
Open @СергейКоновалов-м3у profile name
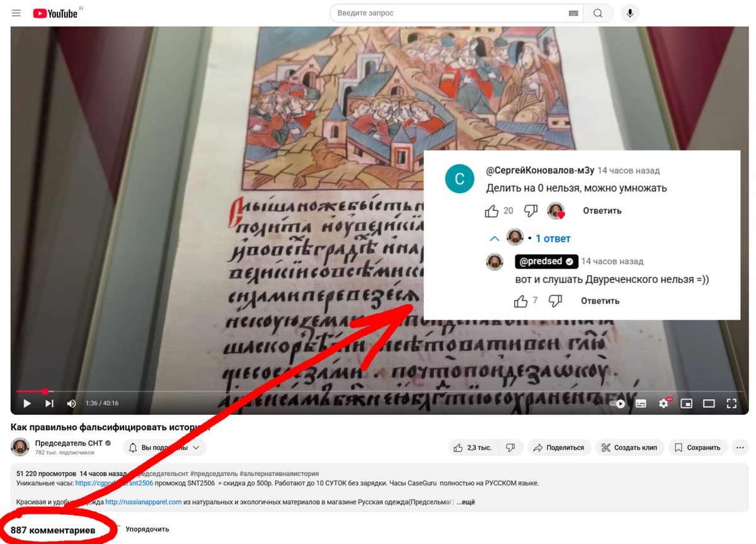point(540,171)
